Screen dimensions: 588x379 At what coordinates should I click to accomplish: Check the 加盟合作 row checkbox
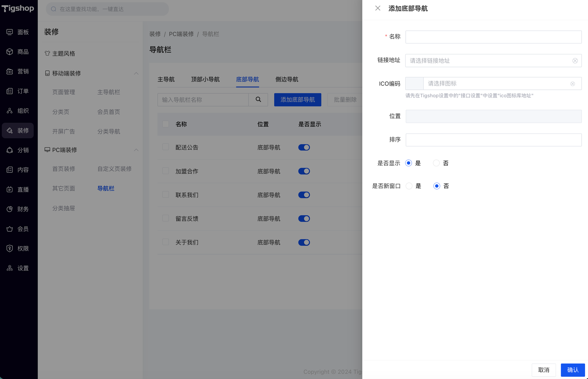coord(166,171)
